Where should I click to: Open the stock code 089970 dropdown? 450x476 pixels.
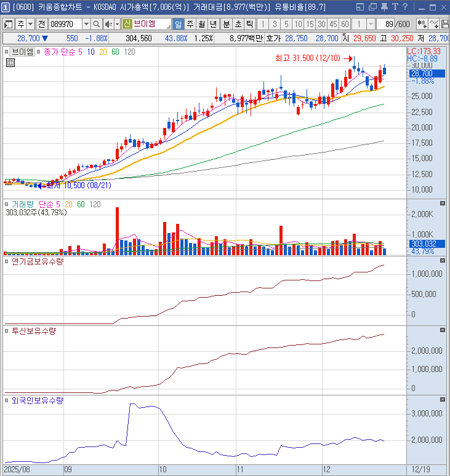click(x=86, y=24)
